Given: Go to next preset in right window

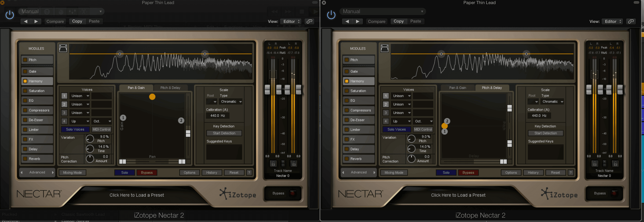Looking at the screenshot, I should (x=357, y=21).
